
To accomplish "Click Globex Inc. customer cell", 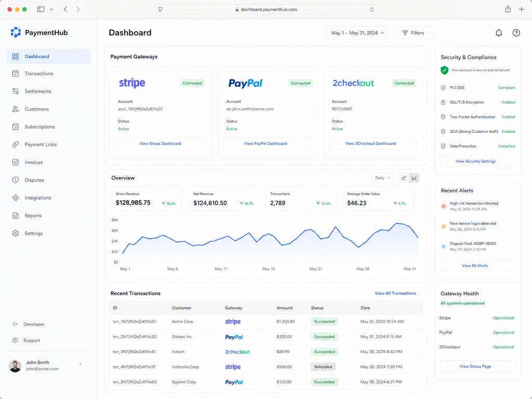I will coord(182,337).
